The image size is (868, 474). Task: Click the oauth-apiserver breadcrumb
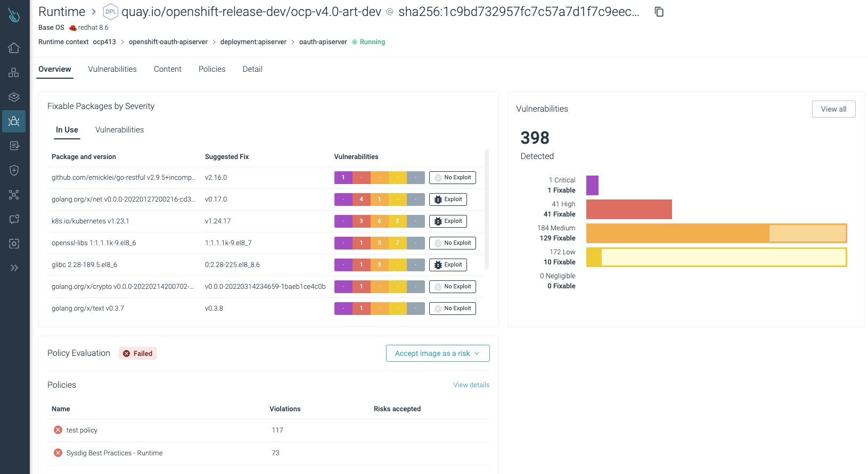click(323, 42)
